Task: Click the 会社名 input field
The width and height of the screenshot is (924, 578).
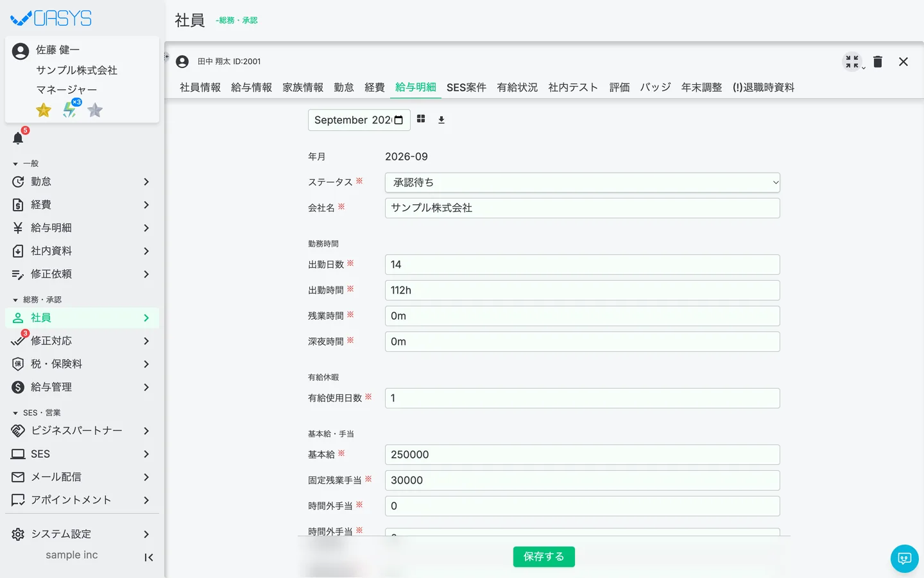Action: (x=583, y=208)
